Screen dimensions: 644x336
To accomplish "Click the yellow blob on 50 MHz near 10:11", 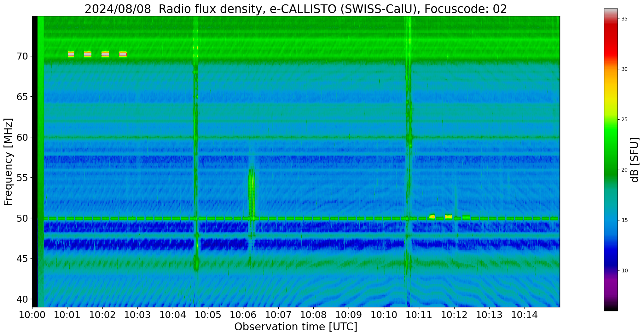I will tap(432, 216).
